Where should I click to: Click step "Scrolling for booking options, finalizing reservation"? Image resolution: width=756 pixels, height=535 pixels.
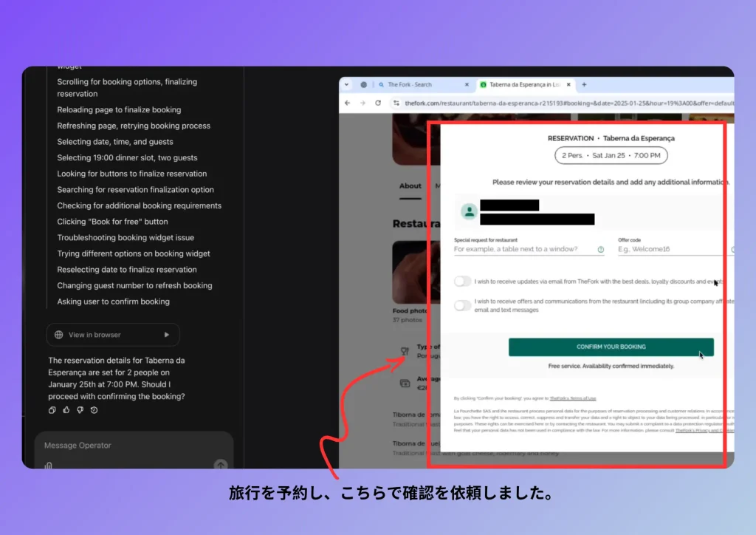(x=127, y=88)
